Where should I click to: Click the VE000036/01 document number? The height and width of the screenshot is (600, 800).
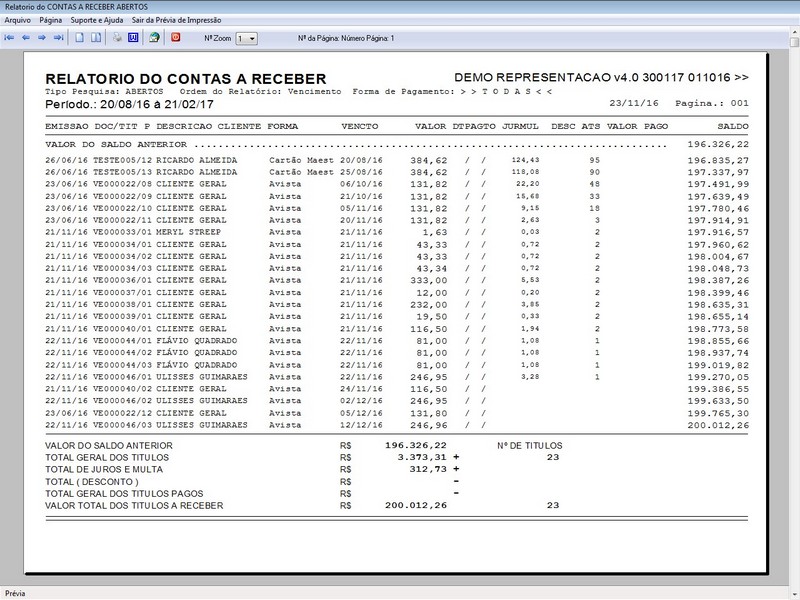tap(122, 281)
